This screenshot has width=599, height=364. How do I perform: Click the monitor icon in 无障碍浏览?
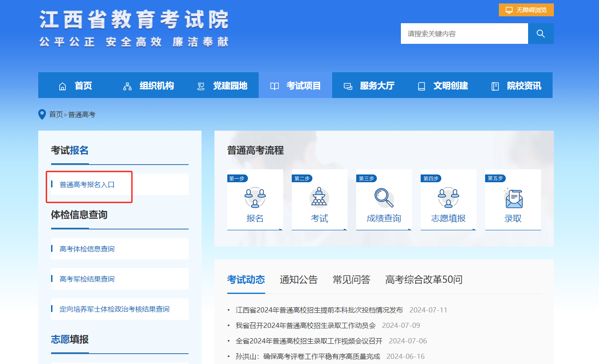(x=509, y=10)
